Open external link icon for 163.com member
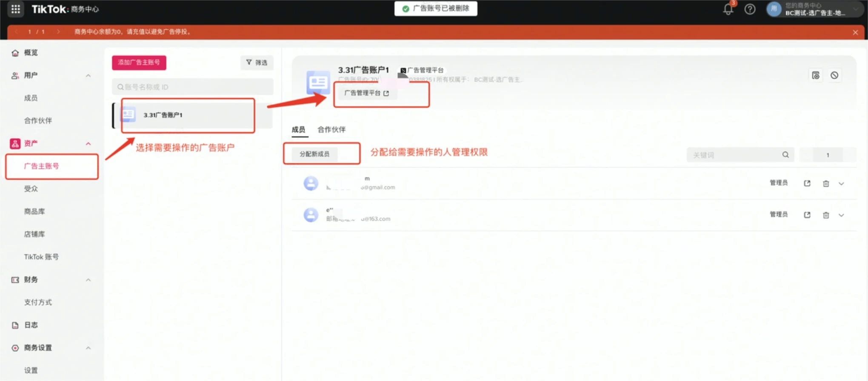868x381 pixels. tap(807, 215)
